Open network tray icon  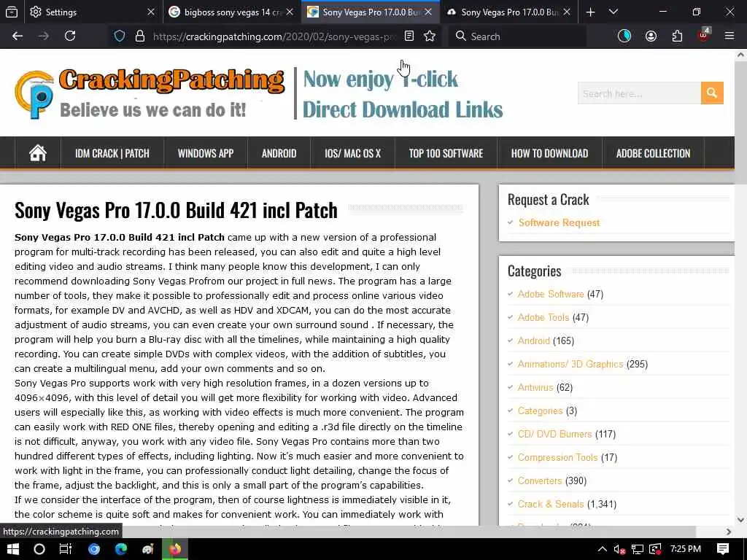tap(637, 549)
